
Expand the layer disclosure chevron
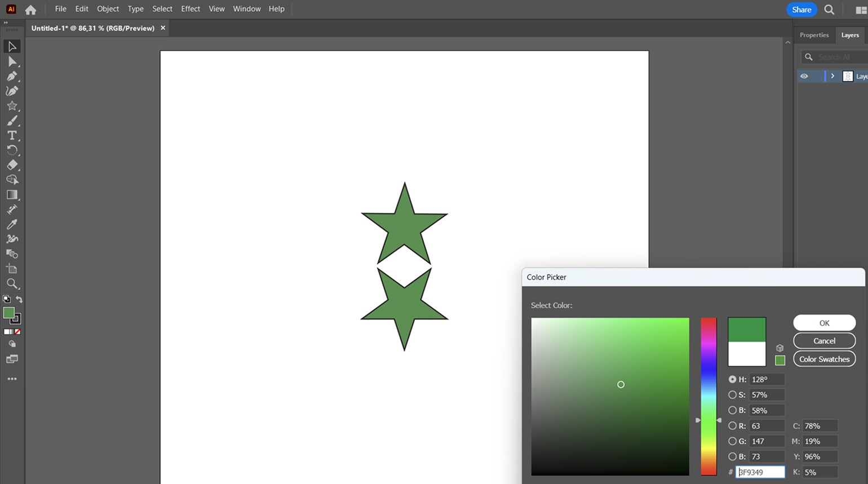tap(832, 76)
